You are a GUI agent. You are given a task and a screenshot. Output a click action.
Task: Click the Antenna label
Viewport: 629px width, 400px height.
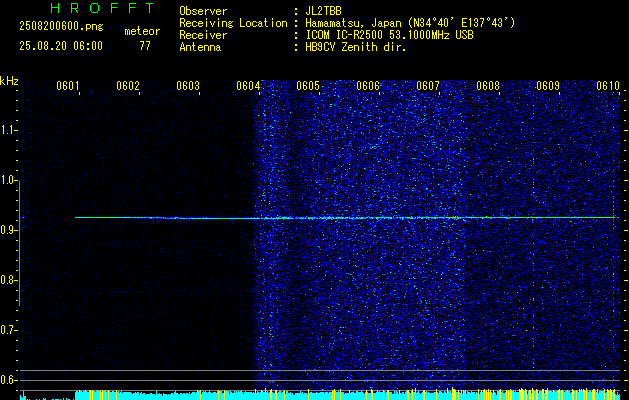[x=200, y=47]
